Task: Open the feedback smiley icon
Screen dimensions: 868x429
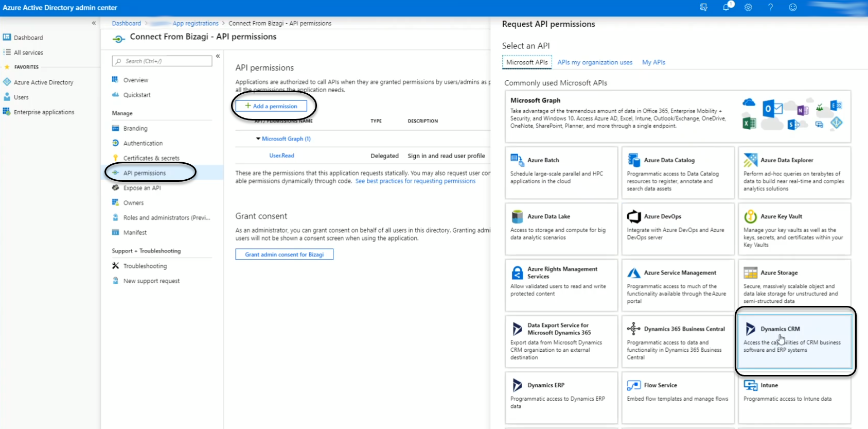Action: point(793,7)
